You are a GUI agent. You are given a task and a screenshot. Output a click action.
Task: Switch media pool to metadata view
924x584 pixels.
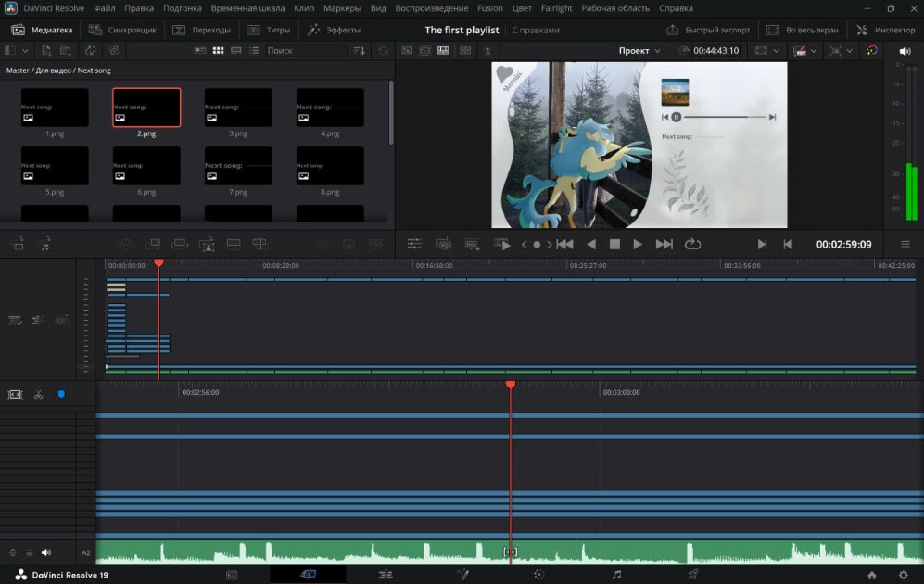[200, 51]
